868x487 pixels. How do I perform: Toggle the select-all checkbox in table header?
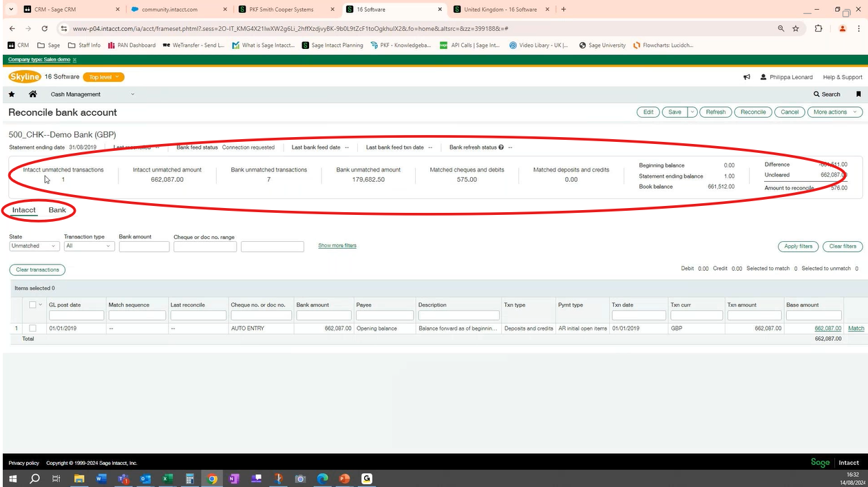pyautogui.click(x=32, y=304)
